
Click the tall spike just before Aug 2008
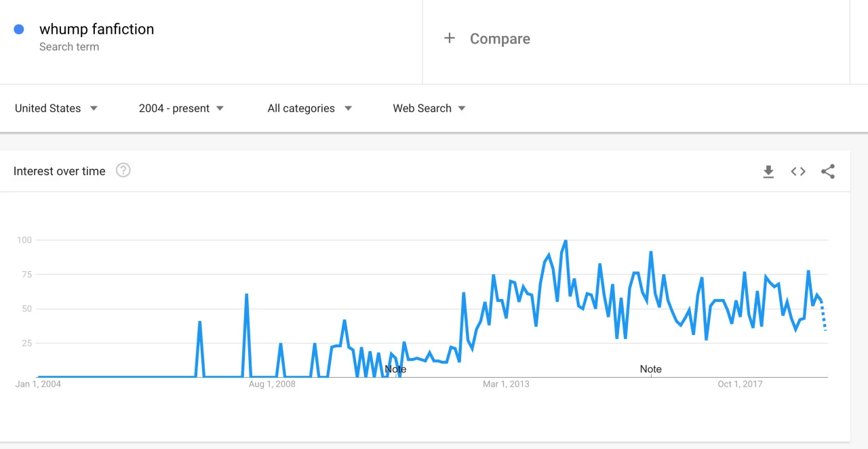click(246, 295)
